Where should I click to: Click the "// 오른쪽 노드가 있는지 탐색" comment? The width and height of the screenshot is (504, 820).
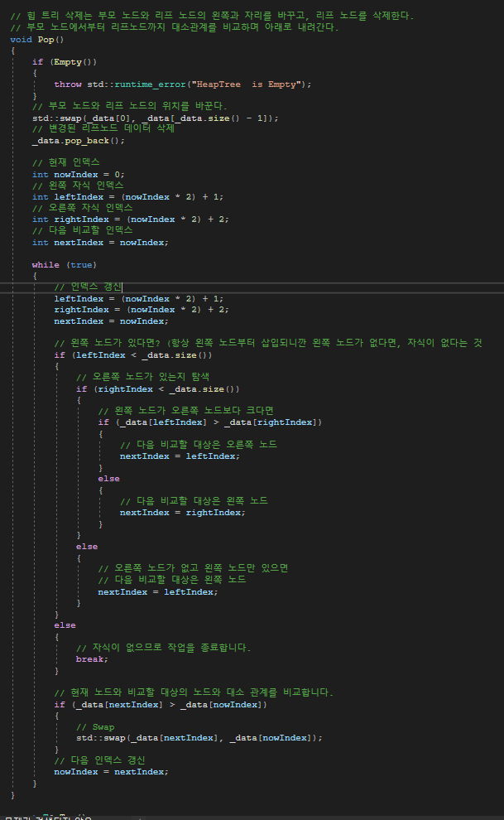click(142, 377)
